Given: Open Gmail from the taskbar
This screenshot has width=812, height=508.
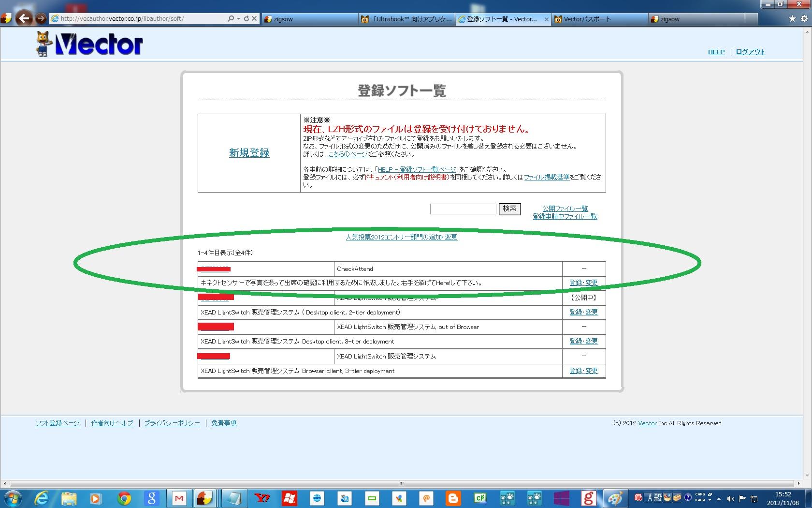Looking at the screenshot, I should (179, 498).
